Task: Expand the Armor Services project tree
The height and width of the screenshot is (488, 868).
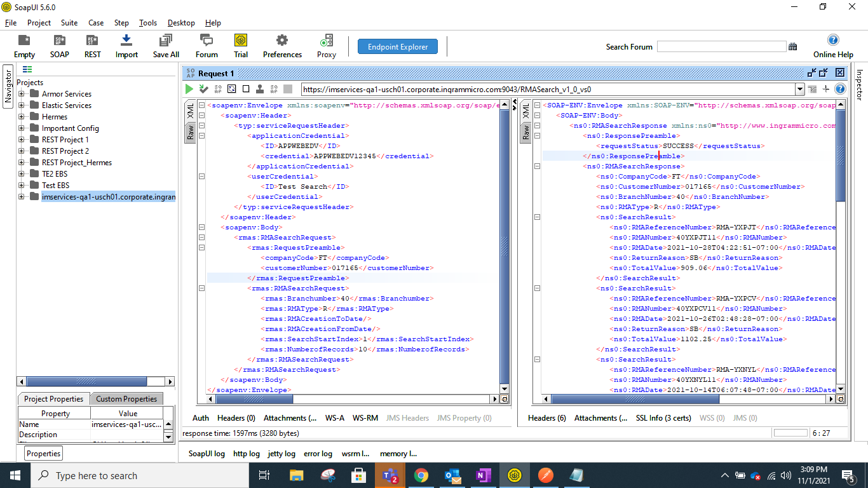Action: tap(22, 94)
